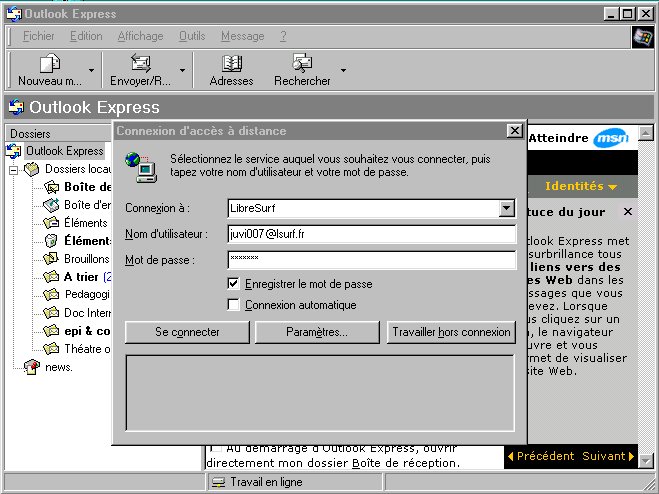The width and height of the screenshot is (659, 494).
Task: Click the Outlook Express icon in the banner
Action: (x=16, y=107)
